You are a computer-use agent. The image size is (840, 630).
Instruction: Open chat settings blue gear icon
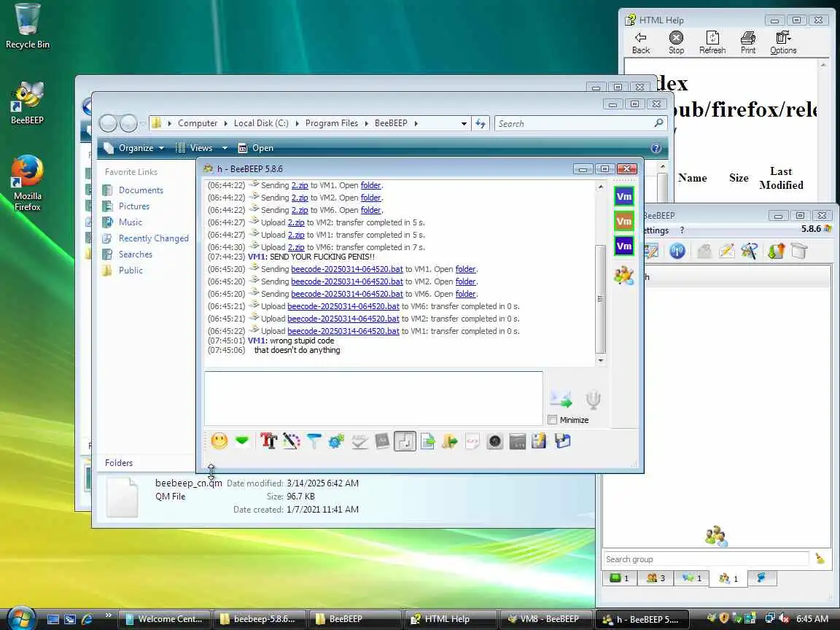pos(336,441)
